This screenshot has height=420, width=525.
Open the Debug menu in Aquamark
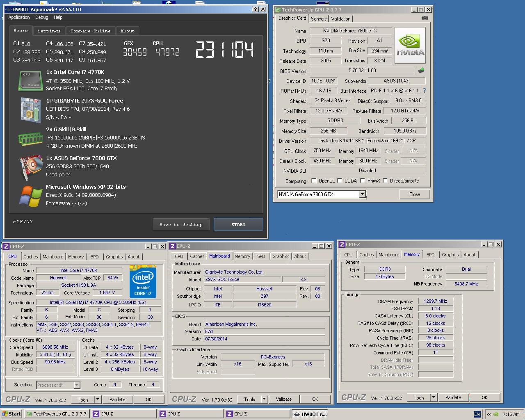41,17
